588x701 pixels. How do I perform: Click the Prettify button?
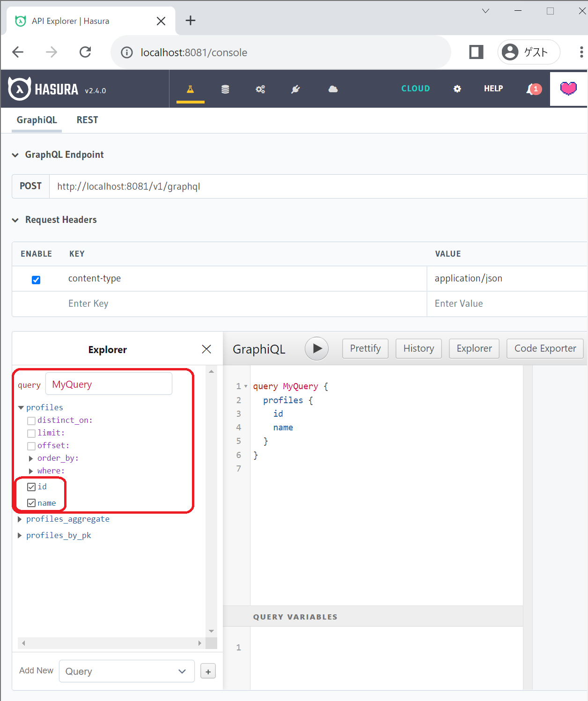pos(365,348)
